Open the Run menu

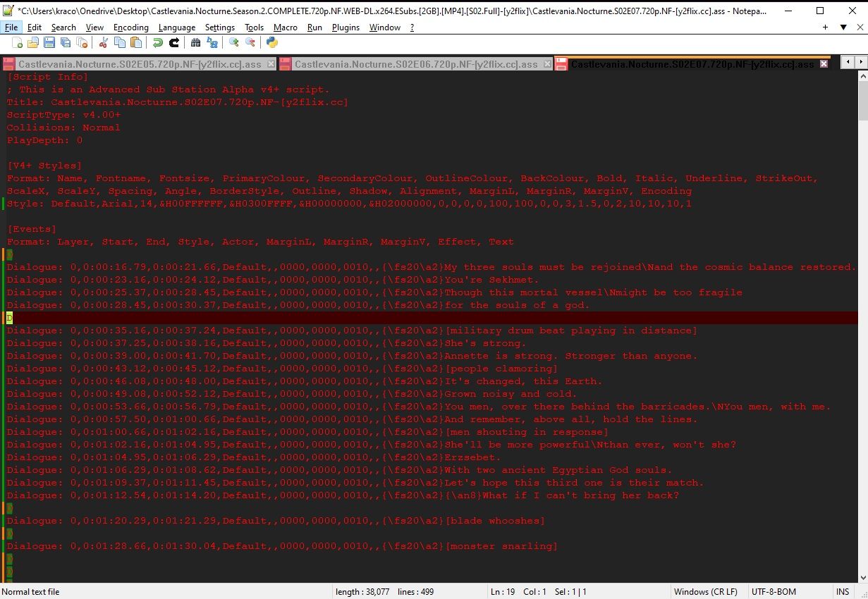click(314, 27)
